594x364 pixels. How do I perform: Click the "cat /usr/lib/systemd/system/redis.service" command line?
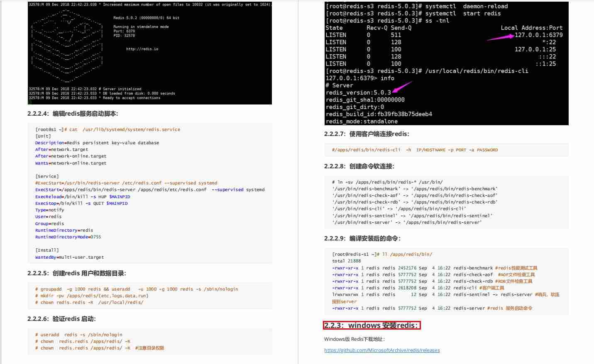click(108, 129)
